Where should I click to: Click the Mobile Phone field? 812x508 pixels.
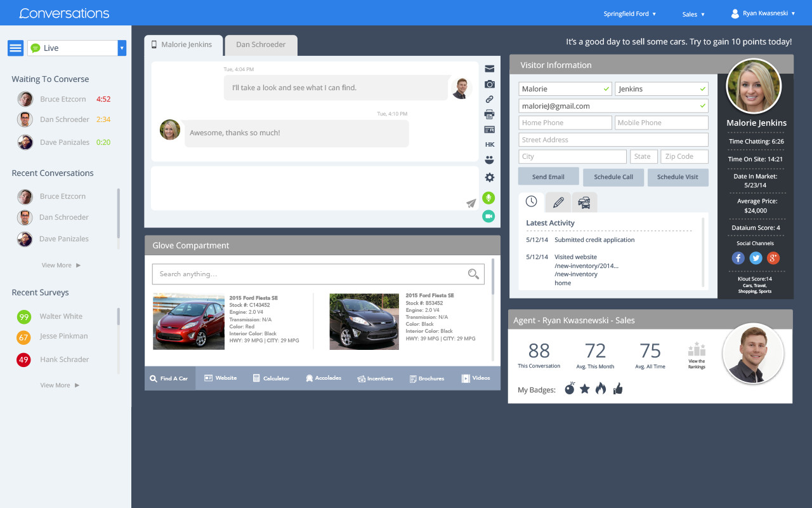click(662, 123)
